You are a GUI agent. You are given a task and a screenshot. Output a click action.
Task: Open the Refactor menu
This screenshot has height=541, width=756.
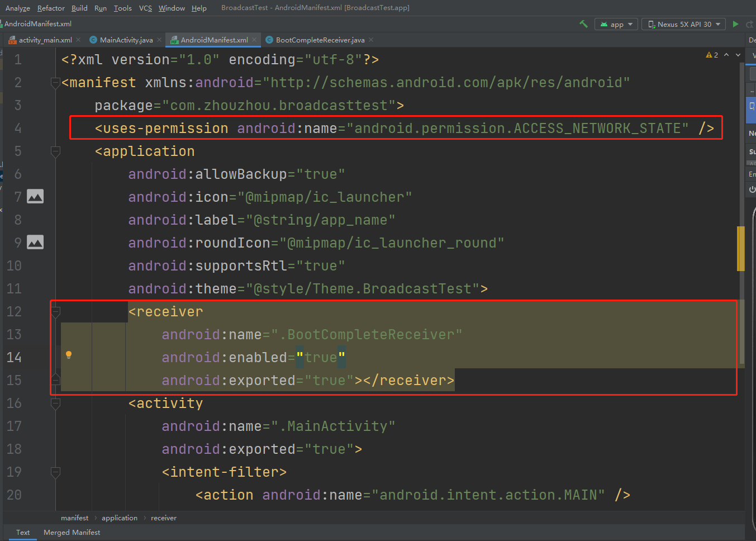point(51,8)
